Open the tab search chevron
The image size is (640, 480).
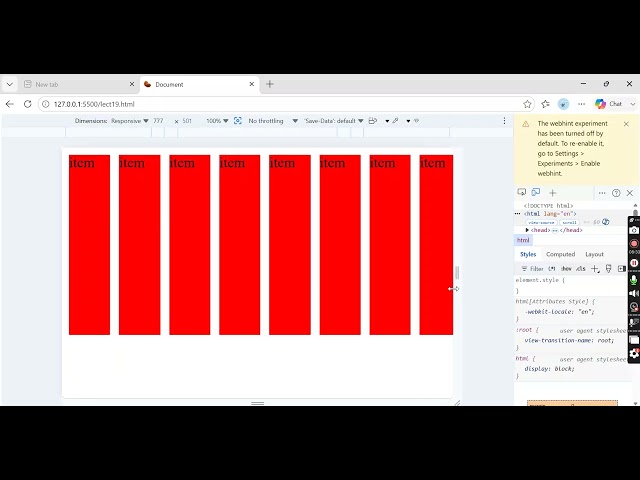click(9, 84)
